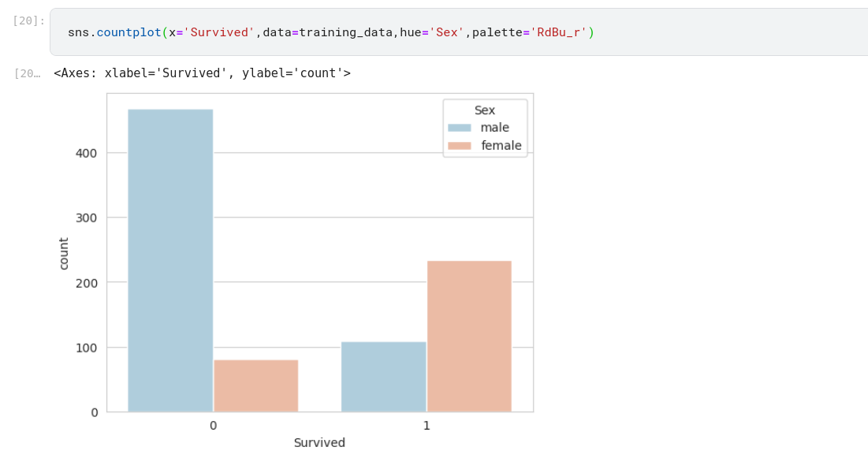The width and height of the screenshot is (868, 473).
Task: Click the tallest blue bar for non-survivors
Action: [170, 260]
